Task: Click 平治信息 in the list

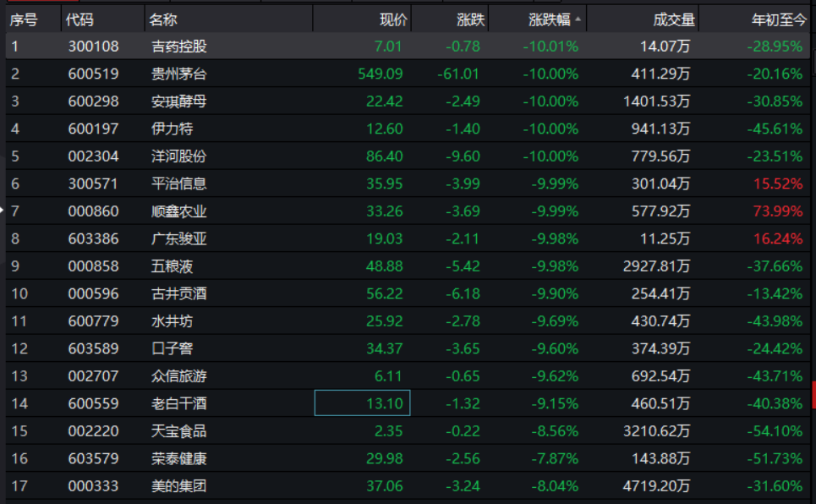Action: 179,184
